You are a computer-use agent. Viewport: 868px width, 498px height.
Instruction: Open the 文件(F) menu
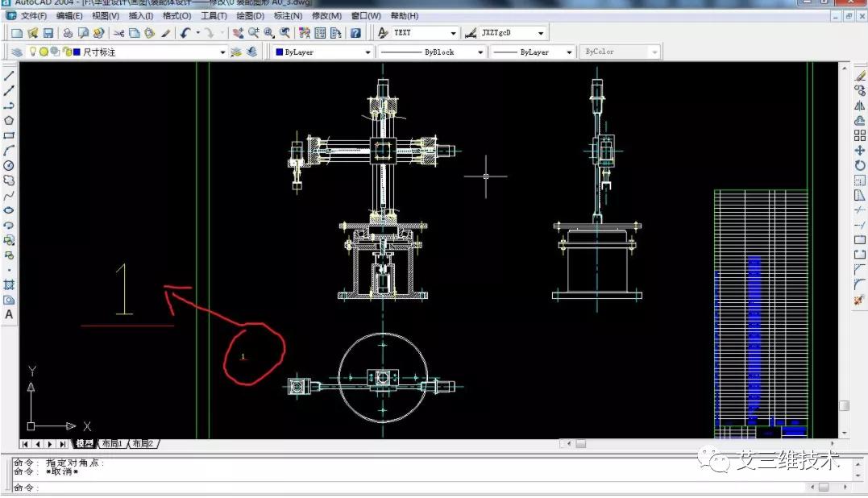[x=33, y=15]
